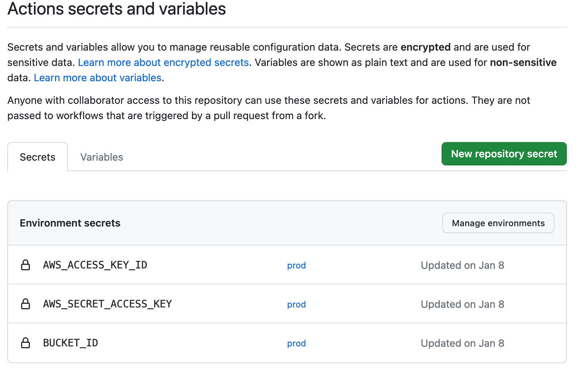Open the prod link in the AWS_SECRET_ACCESS_KEY row

(x=296, y=304)
